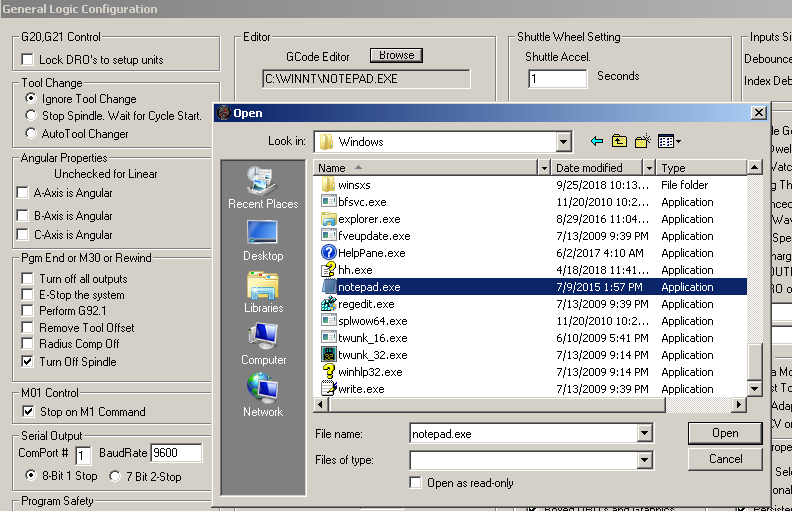Select the regedit.exe icon

tap(328, 304)
